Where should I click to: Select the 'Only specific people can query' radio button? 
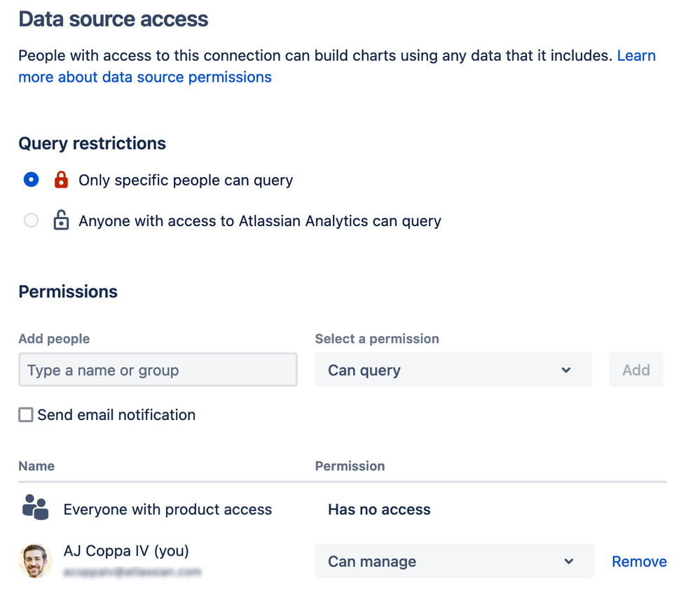coord(31,180)
